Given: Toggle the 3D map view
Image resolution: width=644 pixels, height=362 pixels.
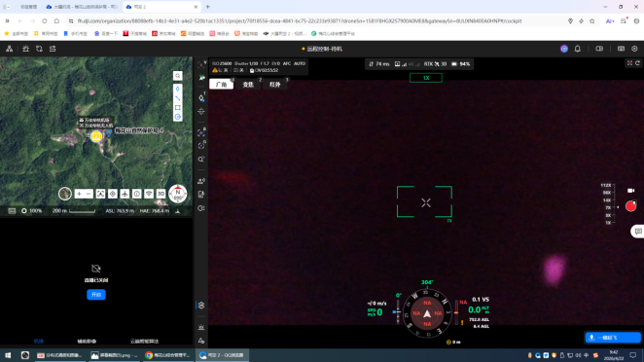Looking at the screenshot, I should [161, 194].
